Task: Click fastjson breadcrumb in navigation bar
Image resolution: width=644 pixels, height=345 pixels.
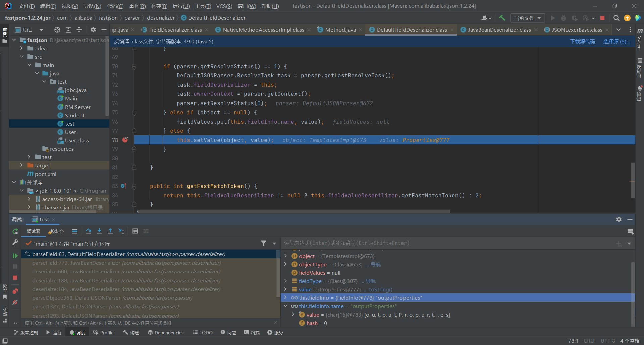Action: point(108,18)
